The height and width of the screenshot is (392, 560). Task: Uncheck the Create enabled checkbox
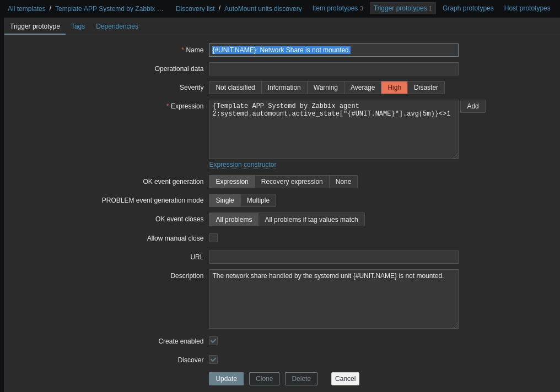click(213, 341)
